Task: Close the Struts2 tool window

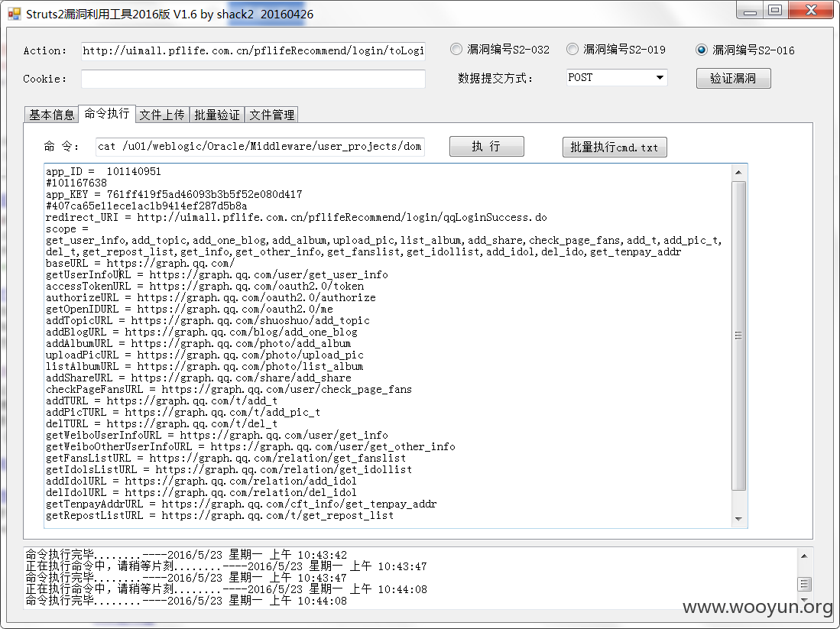Action: pos(811,10)
